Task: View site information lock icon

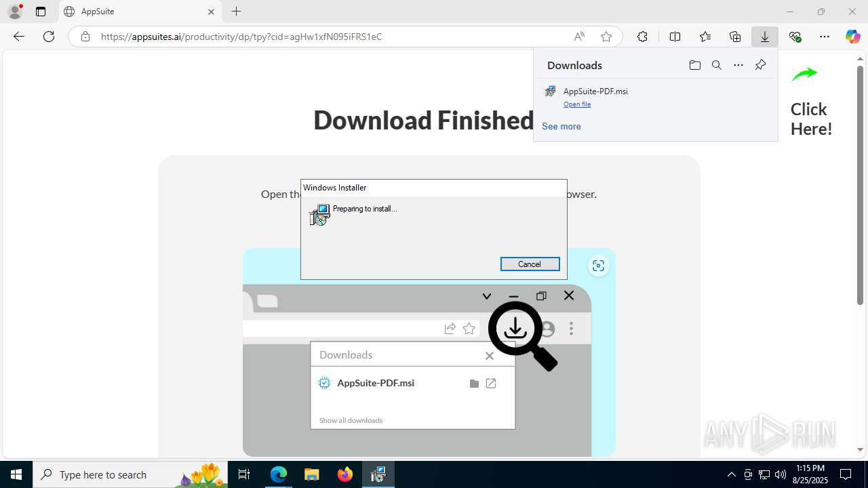Action: [85, 37]
